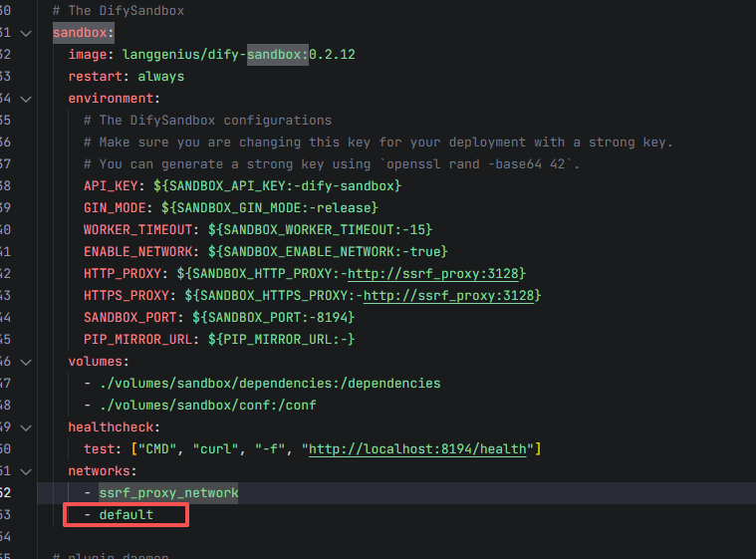The height and width of the screenshot is (559, 756).
Task: Click the ${SANDBOX_WORKER_TIMEOUT:-15} value
Action: pos(320,229)
